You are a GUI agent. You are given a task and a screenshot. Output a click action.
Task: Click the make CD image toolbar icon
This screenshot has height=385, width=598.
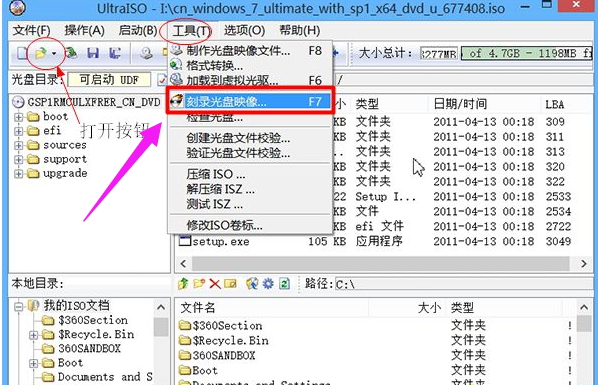[146, 53]
